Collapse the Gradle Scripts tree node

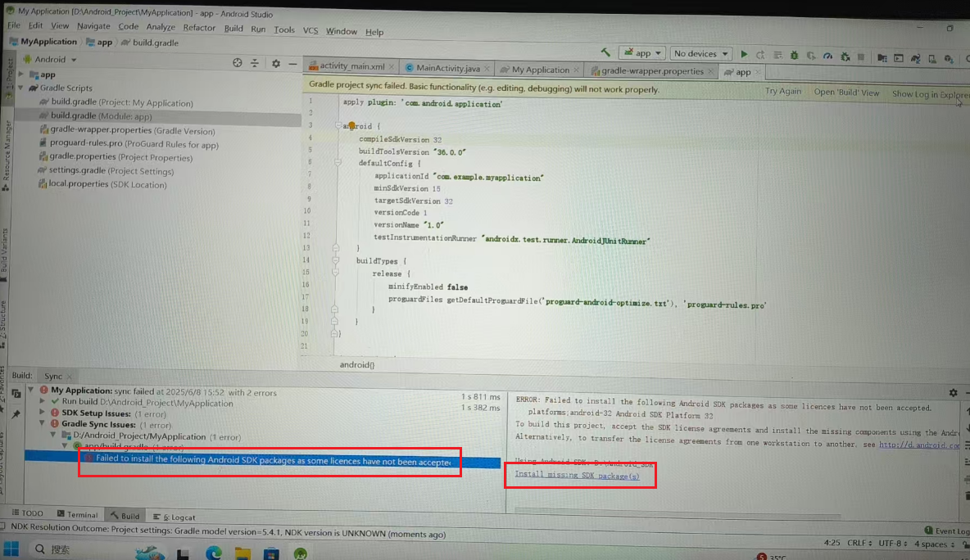coord(21,88)
